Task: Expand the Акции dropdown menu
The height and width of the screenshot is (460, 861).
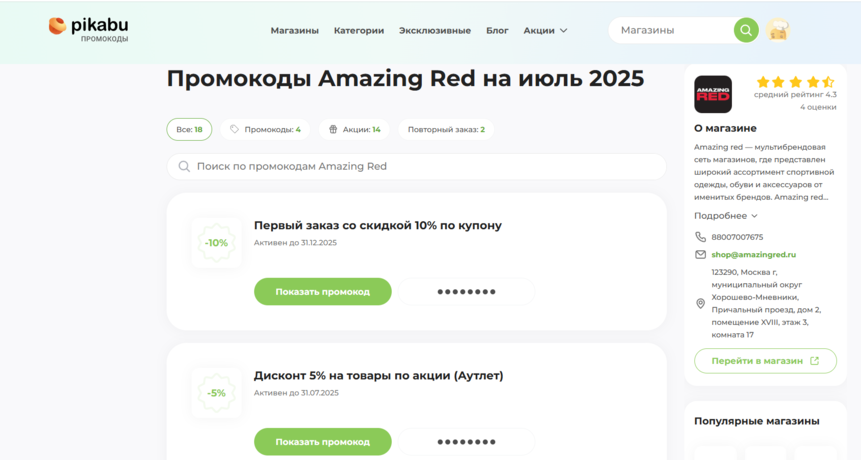Action: click(545, 31)
